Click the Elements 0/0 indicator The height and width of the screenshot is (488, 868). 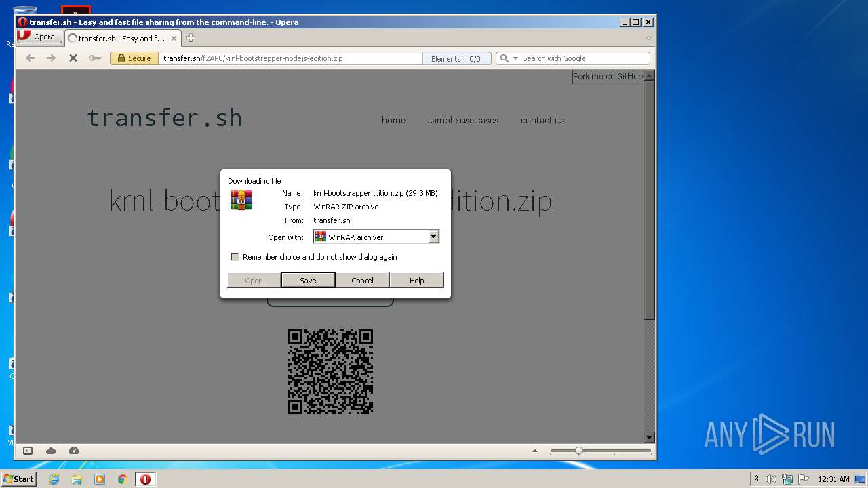click(456, 59)
